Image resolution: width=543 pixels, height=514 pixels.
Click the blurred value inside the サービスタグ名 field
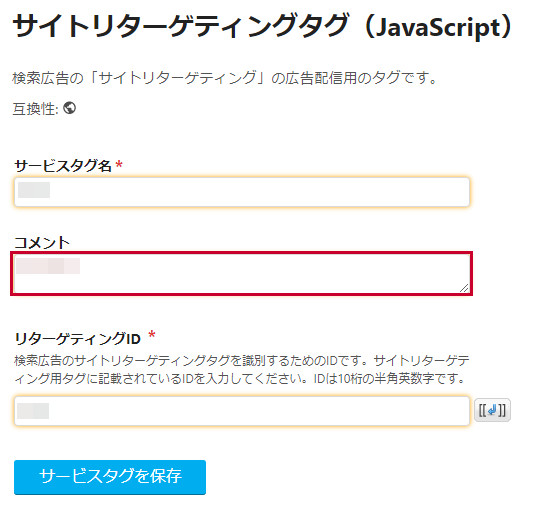coord(34,190)
